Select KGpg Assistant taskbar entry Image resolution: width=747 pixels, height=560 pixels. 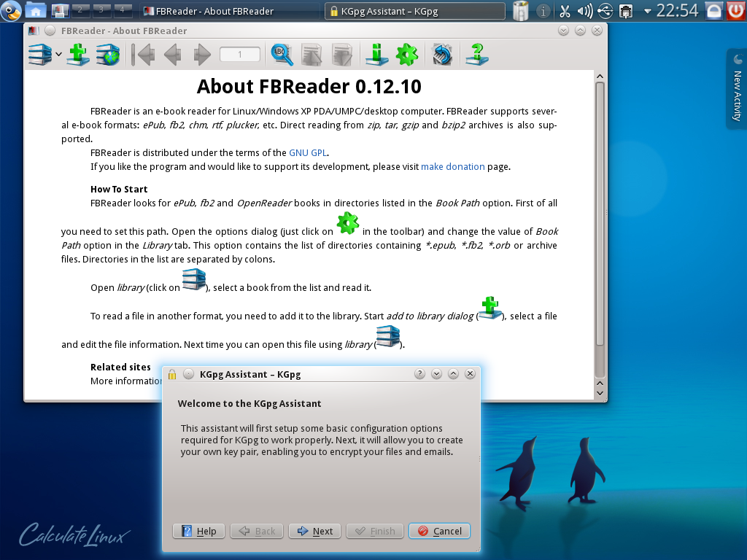(x=414, y=11)
